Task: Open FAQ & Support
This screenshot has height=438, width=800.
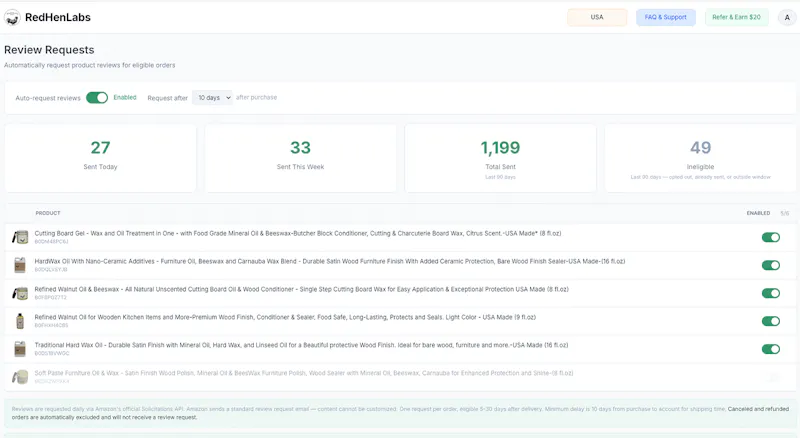Action: coord(665,17)
